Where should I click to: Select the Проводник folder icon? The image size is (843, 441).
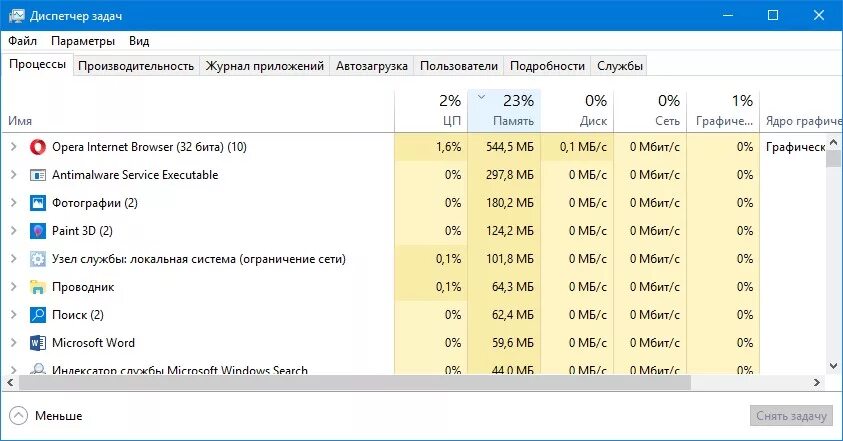[38, 287]
